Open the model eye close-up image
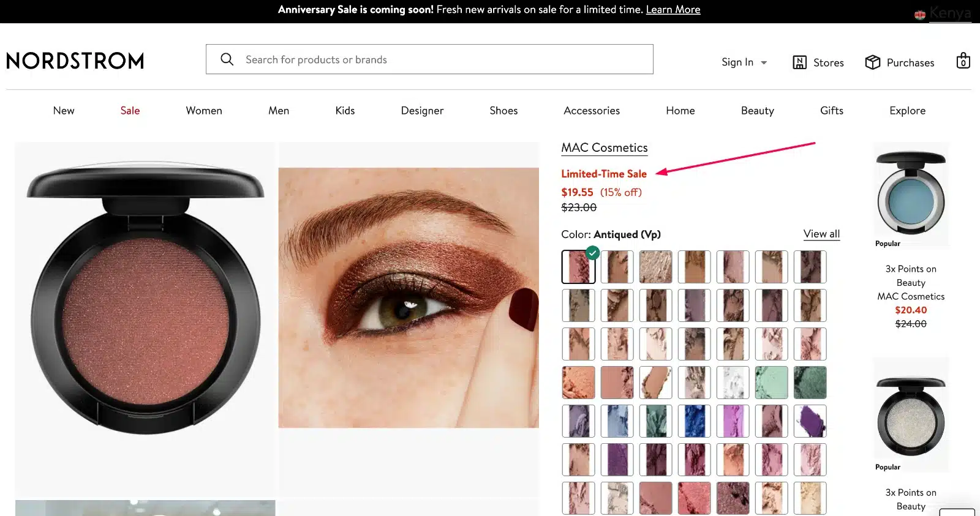This screenshot has width=980, height=516. [409, 297]
